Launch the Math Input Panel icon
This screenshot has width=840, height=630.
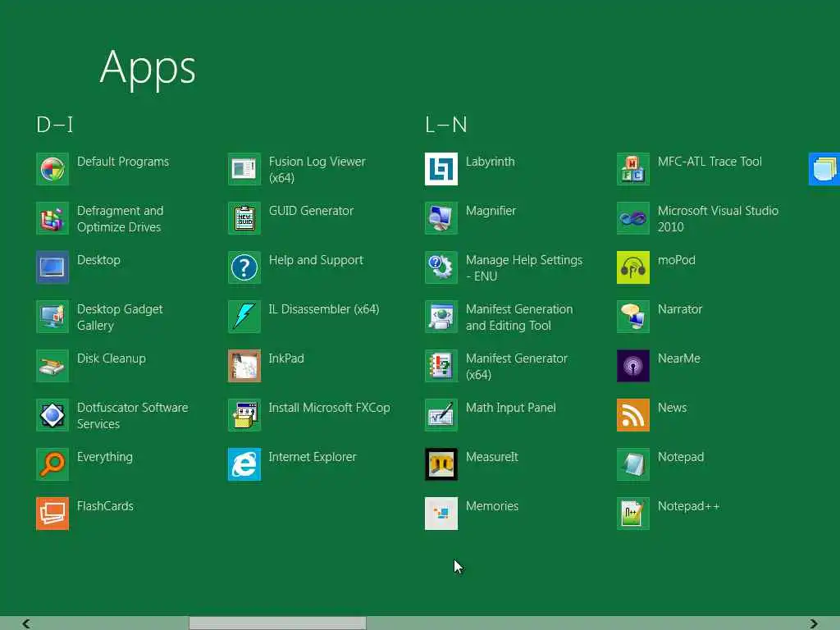point(441,415)
